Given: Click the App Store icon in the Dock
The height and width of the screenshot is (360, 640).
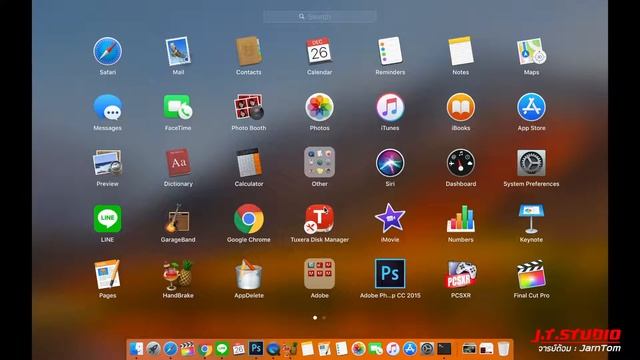Looking at the screenshot, I should [410, 349].
